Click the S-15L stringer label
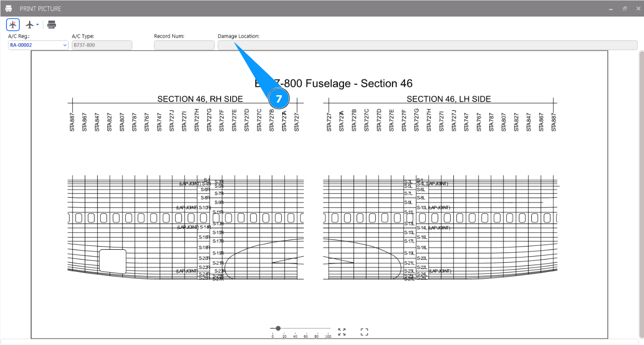644x345 pixels. tap(409, 233)
